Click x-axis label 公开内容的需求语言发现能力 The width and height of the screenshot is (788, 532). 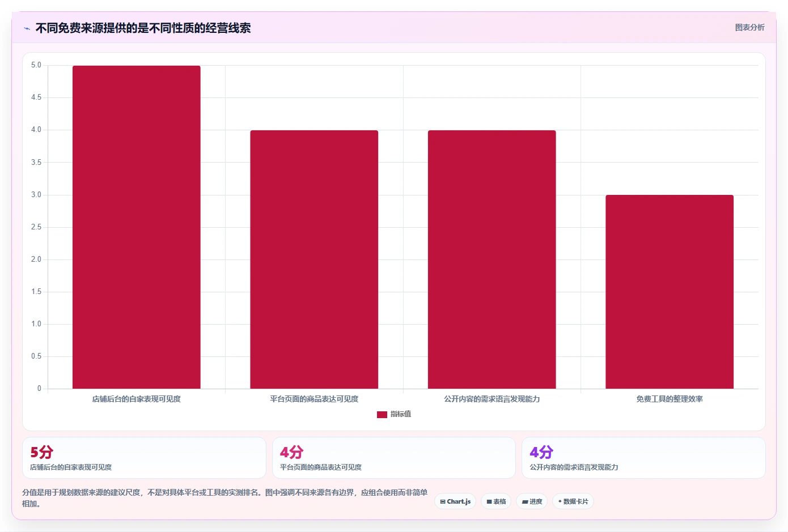tap(492, 399)
